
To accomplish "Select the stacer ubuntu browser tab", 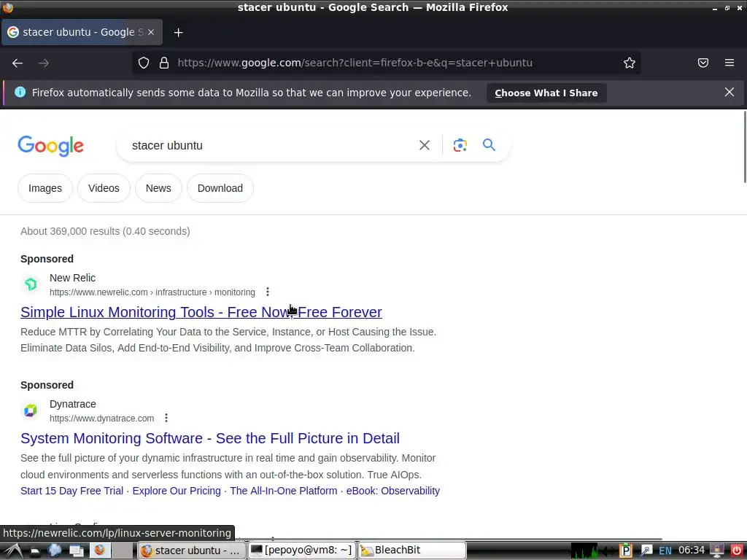I will click(82, 32).
